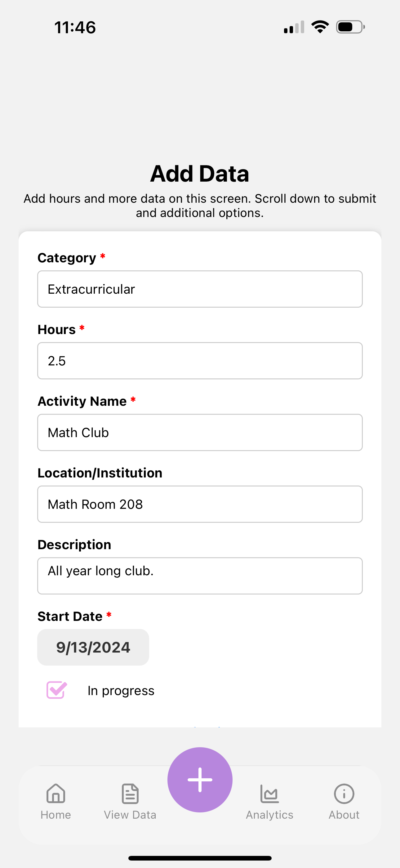Click the In progress label text
The image size is (400, 868).
click(121, 691)
